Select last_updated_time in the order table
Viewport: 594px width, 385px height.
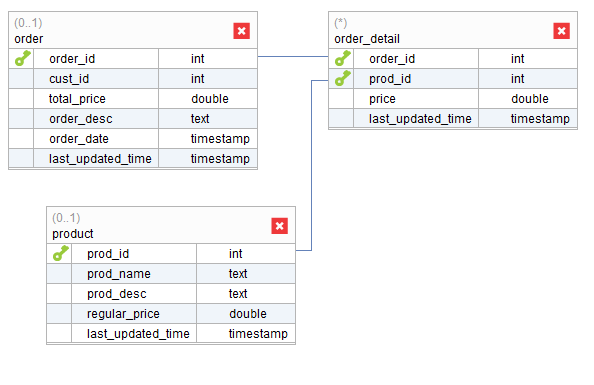(100, 158)
